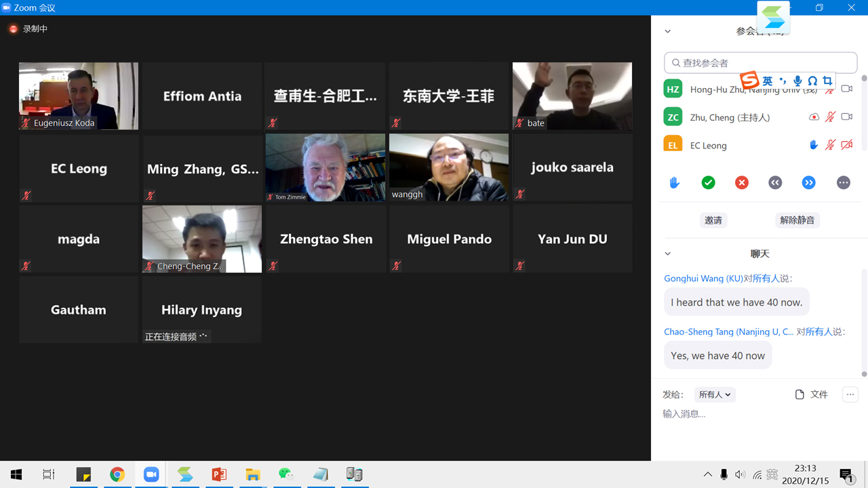The height and width of the screenshot is (488, 868).
Task: Open PowerPoint from the taskbar
Action: coord(219,474)
